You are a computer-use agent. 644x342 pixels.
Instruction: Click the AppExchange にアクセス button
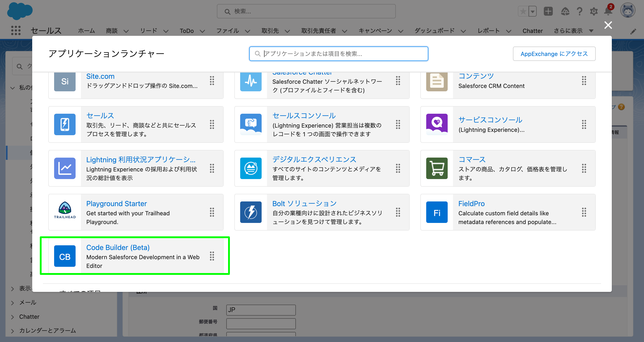[554, 53]
